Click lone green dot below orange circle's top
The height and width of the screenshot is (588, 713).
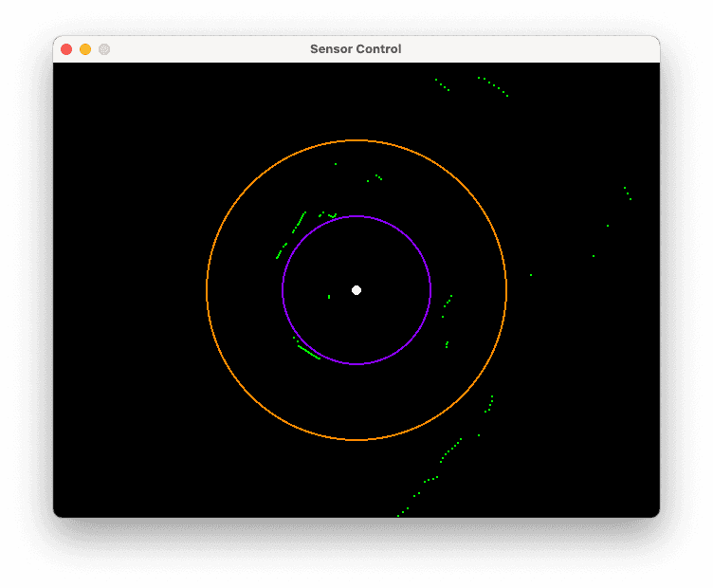(335, 164)
